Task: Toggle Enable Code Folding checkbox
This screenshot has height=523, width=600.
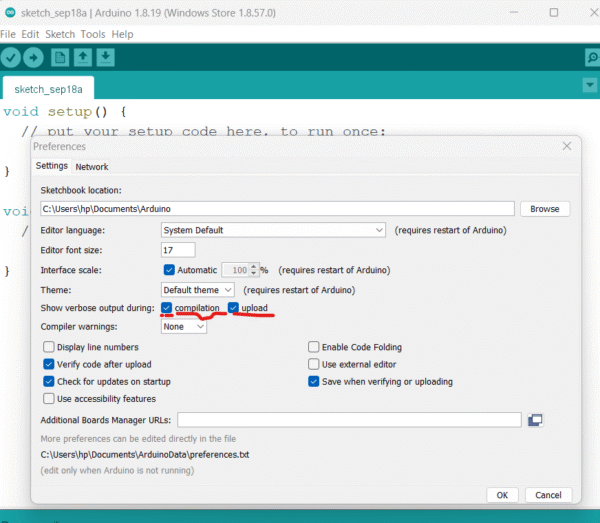Action: tap(314, 347)
